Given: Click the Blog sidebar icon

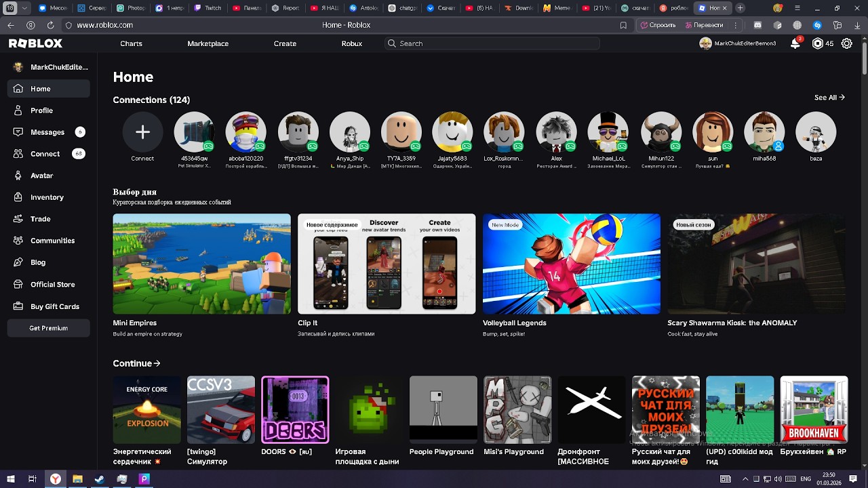Looking at the screenshot, I should [18, 262].
